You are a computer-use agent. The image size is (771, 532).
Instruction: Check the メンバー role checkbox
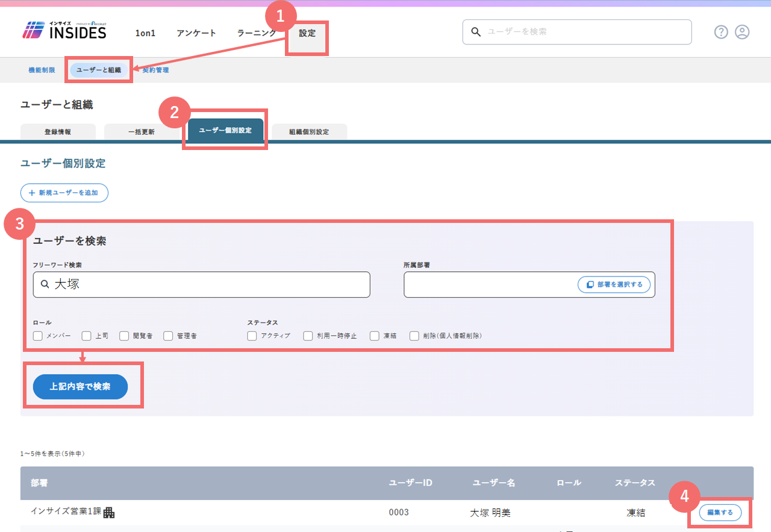pyautogui.click(x=38, y=336)
